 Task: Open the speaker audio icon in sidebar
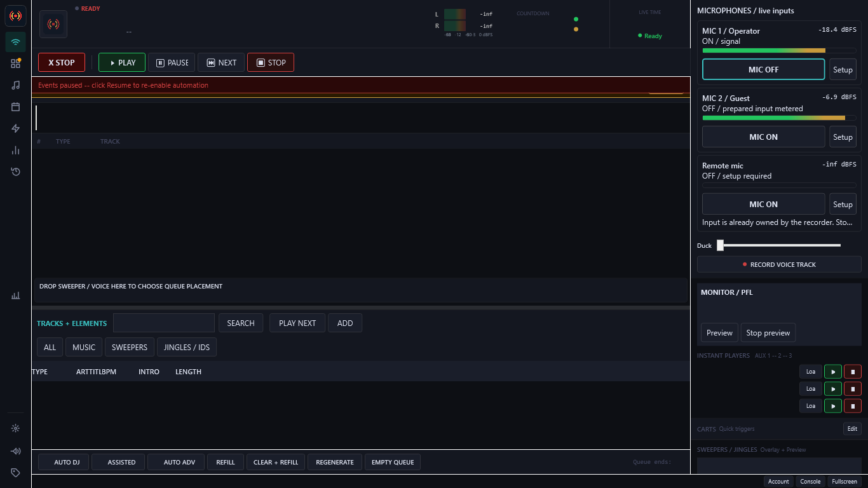pos(15,451)
